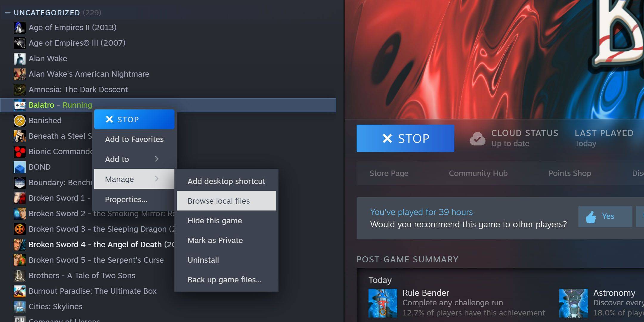The height and width of the screenshot is (322, 644).
Task: Click the Amnesia: The Dark Descent icon
Action: (x=19, y=89)
